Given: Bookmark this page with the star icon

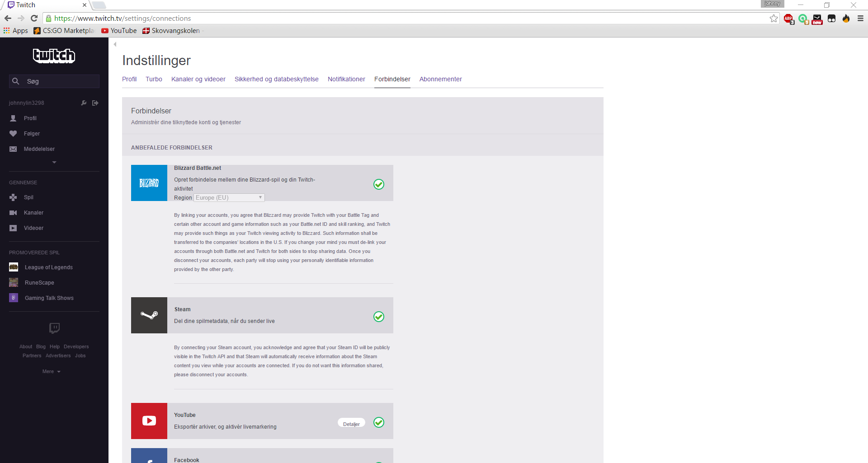Looking at the screenshot, I should [x=774, y=19].
